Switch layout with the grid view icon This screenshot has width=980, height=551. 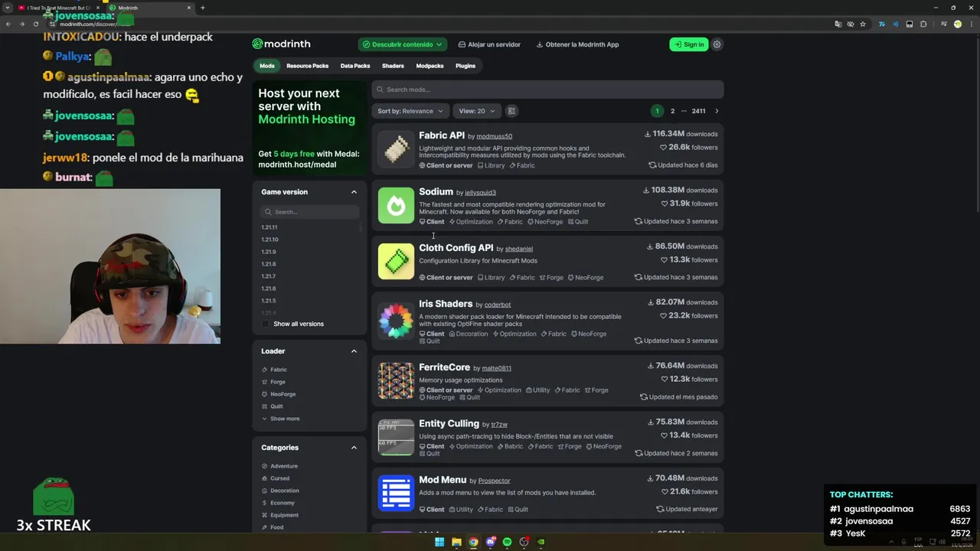click(511, 111)
